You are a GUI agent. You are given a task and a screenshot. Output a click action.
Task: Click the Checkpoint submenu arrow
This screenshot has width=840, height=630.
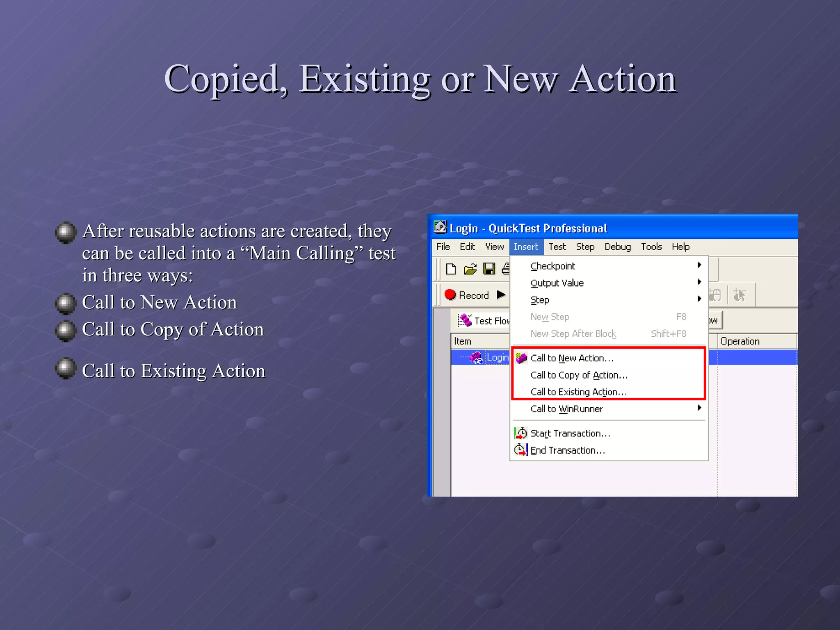(699, 265)
